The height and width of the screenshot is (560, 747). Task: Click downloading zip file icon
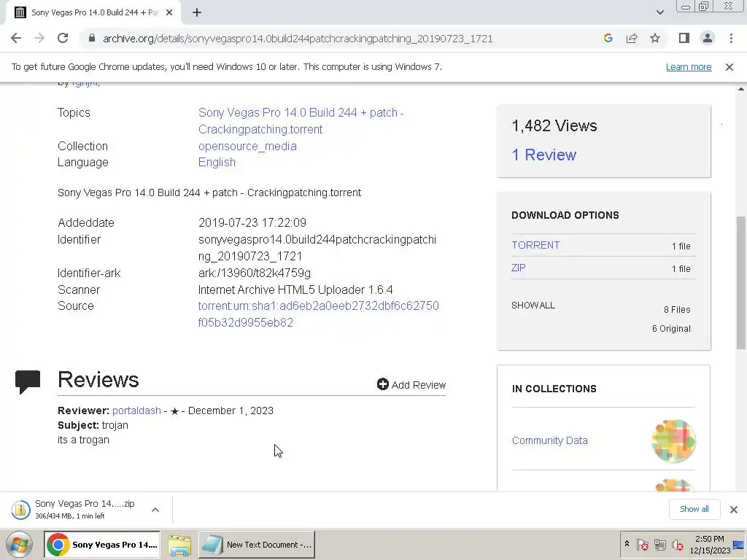pyautogui.click(x=20, y=510)
